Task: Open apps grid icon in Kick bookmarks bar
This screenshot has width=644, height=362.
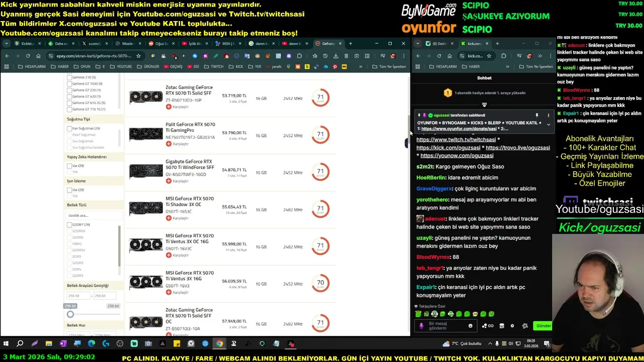Action: pos(418,66)
